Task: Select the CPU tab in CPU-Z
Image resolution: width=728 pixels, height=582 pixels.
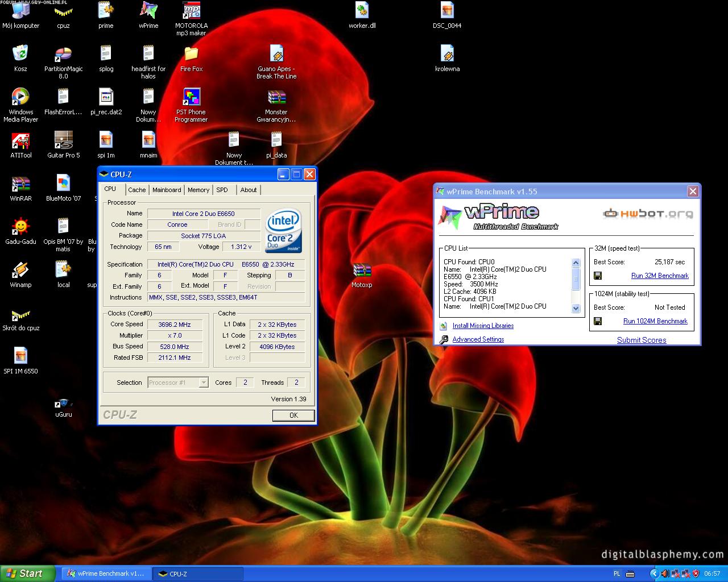Action: click(110, 189)
